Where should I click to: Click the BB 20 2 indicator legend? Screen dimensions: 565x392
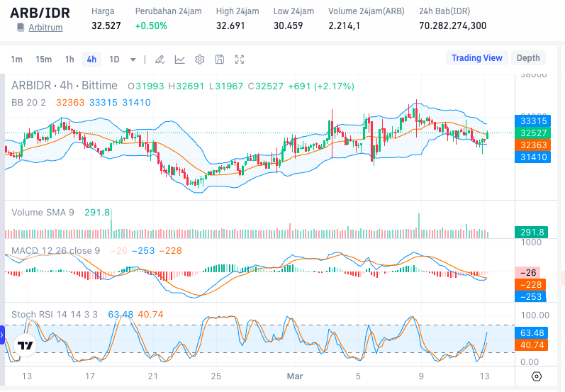[28, 102]
